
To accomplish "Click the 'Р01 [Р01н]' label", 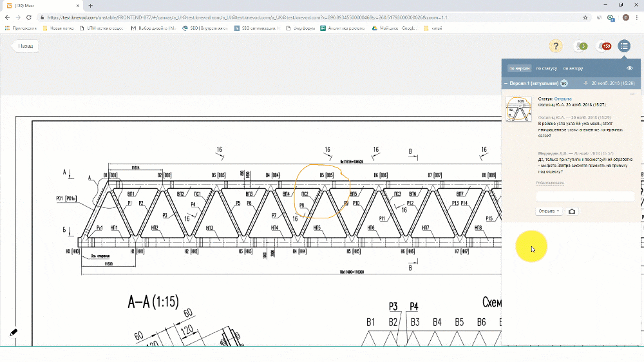I will (x=66, y=198).
